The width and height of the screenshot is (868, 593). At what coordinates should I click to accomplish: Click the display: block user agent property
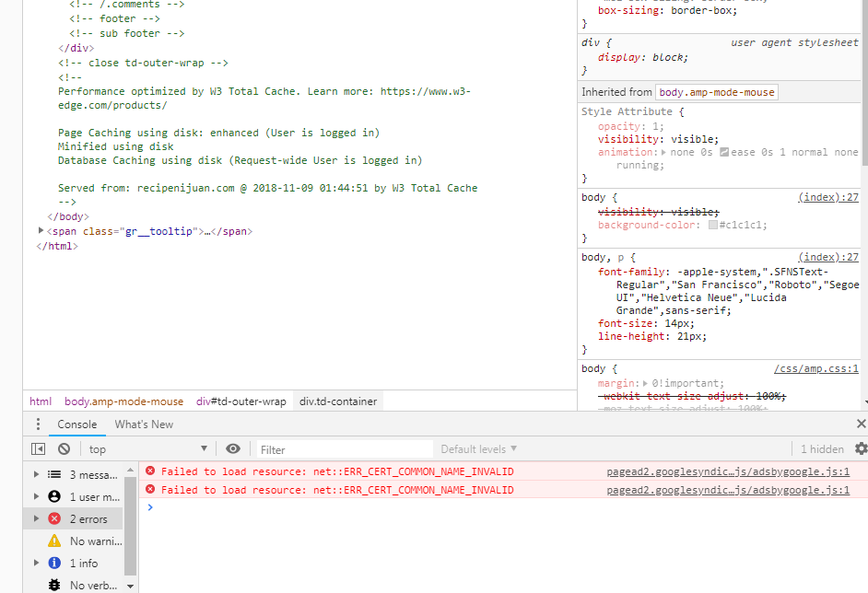pos(642,57)
